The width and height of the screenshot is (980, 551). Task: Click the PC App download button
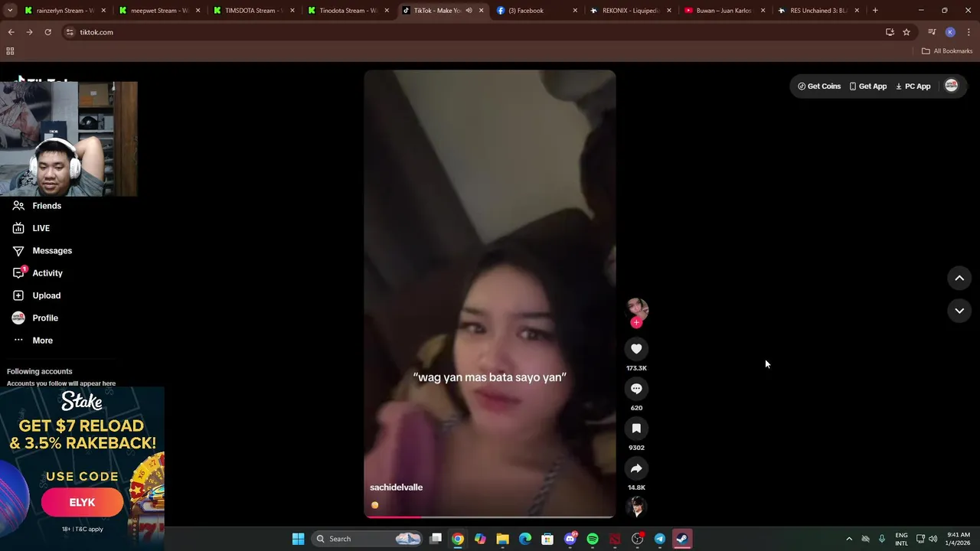click(913, 86)
